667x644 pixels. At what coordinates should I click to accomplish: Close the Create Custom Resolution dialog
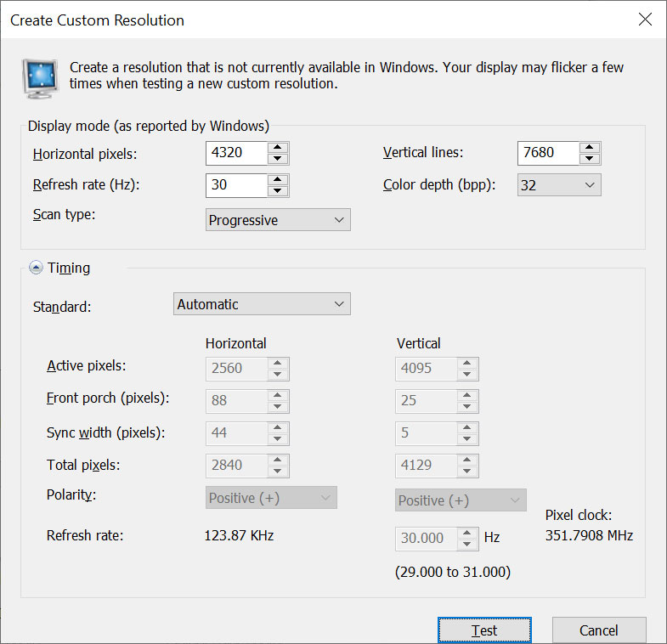tap(646, 20)
